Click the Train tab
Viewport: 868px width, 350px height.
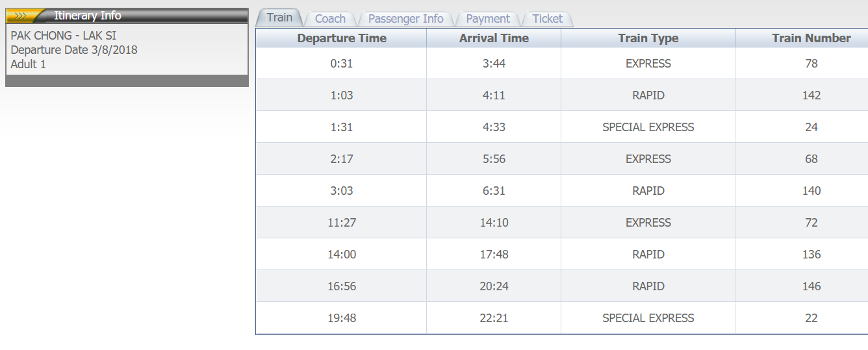[279, 18]
